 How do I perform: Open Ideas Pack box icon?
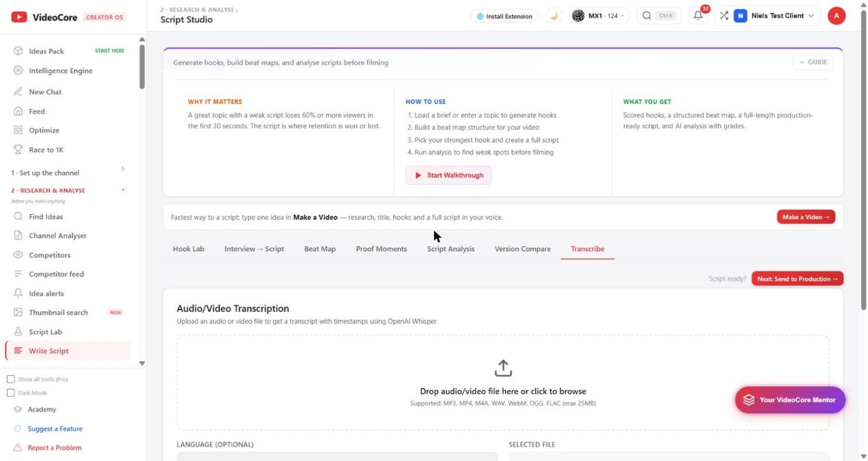18,51
